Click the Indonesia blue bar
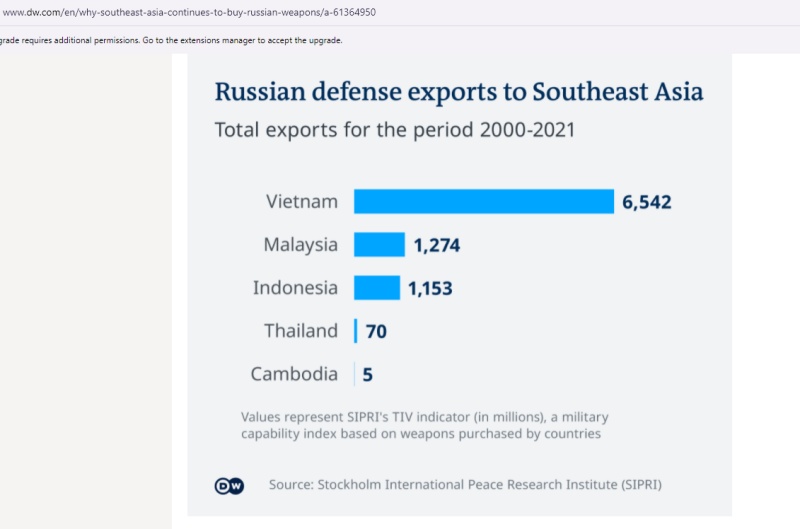 click(377, 288)
